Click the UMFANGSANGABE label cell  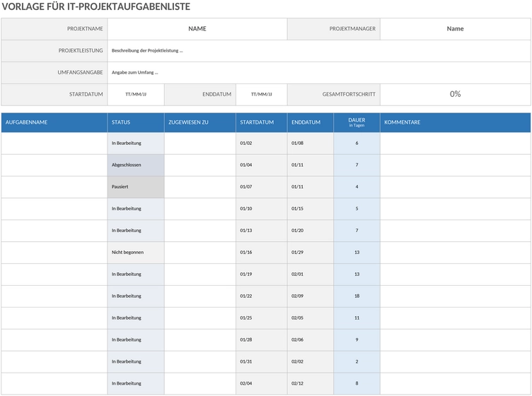[54, 73]
